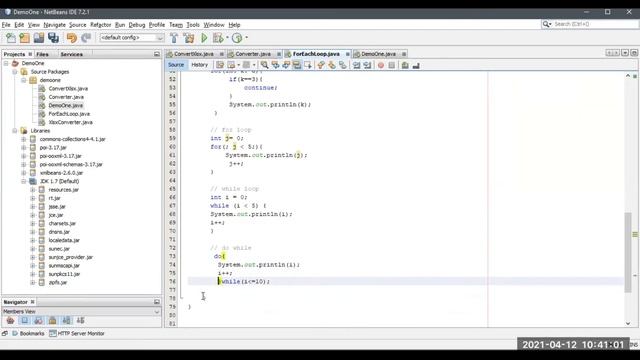
Task: Select XlsxConverter.java in project tree
Action: pyautogui.click(x=70, y=122)
